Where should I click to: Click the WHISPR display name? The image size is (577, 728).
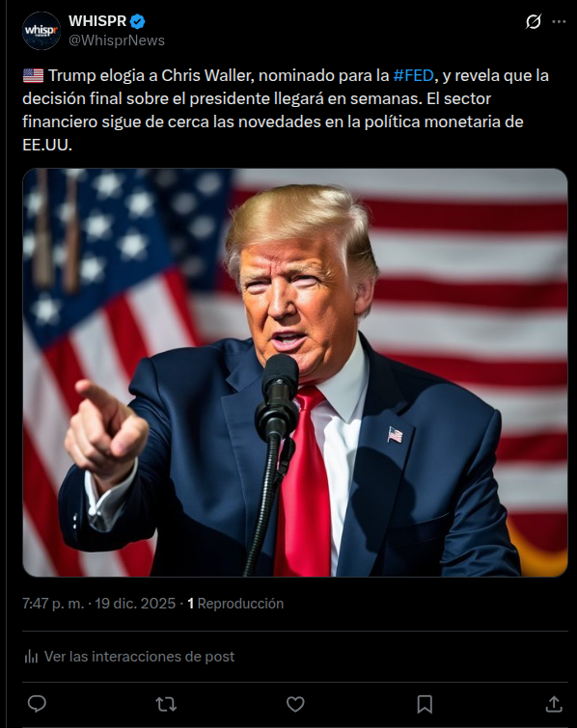[x=97, y=21]
